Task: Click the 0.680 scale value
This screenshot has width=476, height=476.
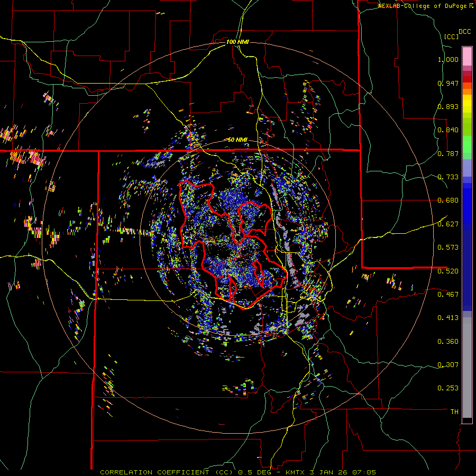Action: (x=448, y=200)
